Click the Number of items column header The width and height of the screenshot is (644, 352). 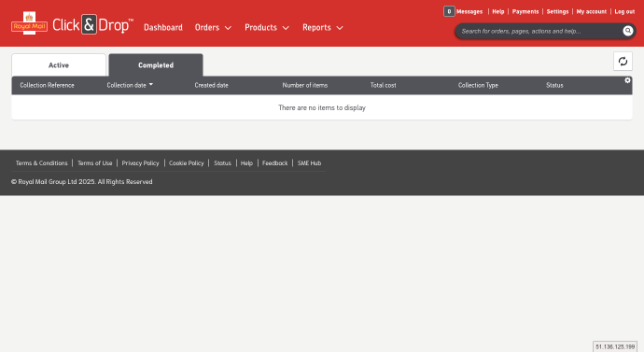point(305,85)
